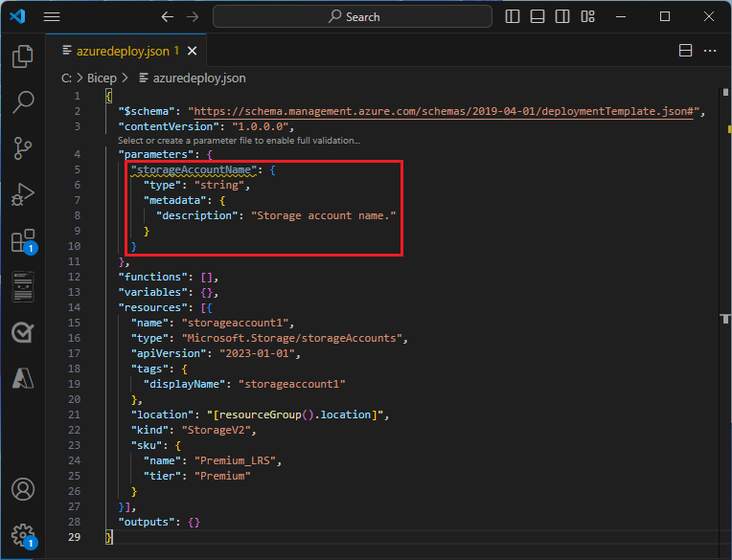
Task: Close the VS Code window
Action: (709, 17)
